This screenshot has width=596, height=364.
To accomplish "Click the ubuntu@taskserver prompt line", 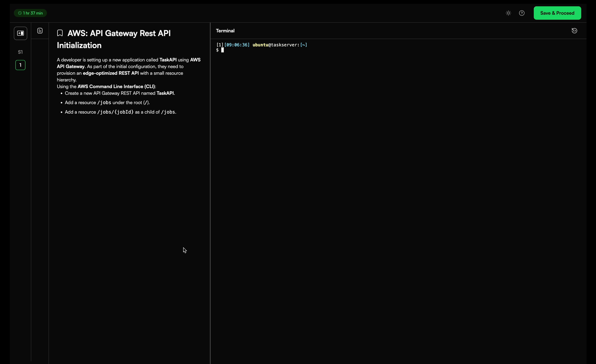I will tap(276, 45).
